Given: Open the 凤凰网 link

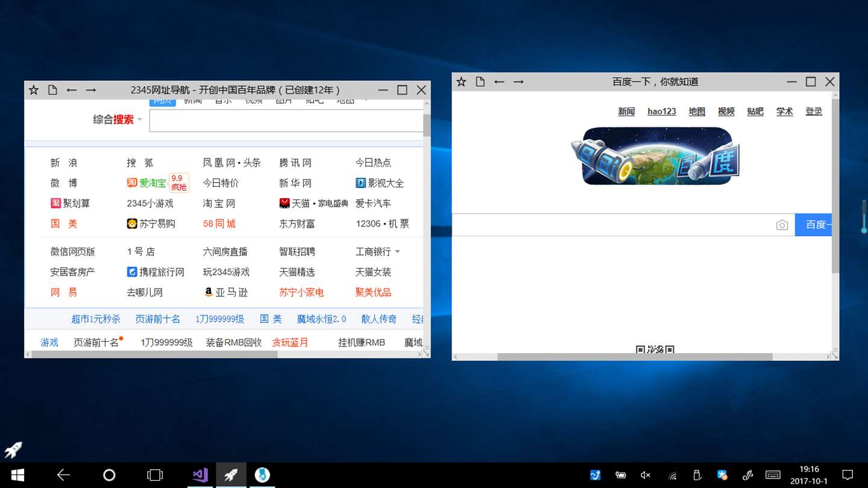Looking at the screenshot, I should 218,163.
